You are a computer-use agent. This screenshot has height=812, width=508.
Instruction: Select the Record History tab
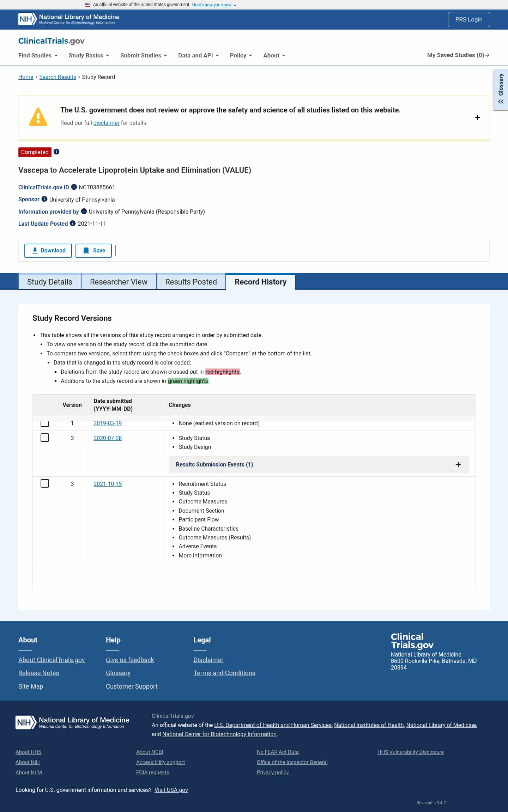point(260,282)
